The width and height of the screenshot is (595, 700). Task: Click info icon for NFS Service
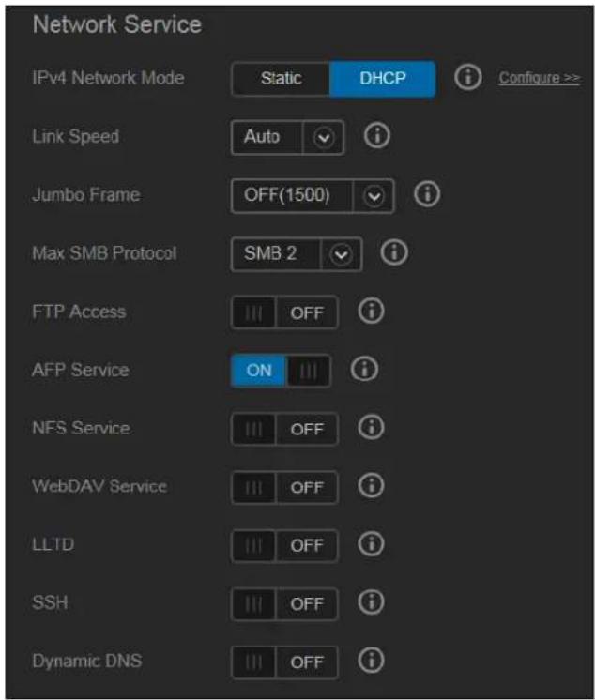[x=371, y=428]
